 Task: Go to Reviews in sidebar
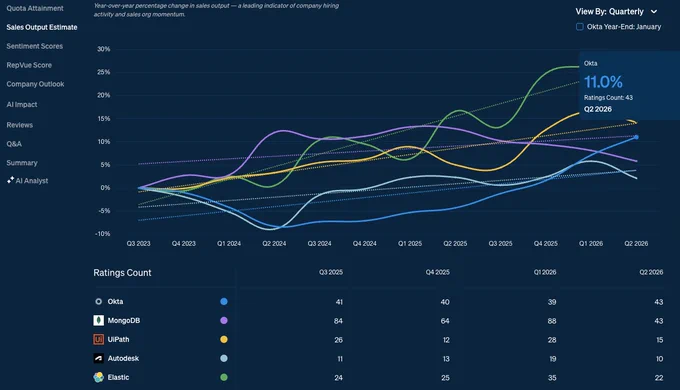click(20, 125)
